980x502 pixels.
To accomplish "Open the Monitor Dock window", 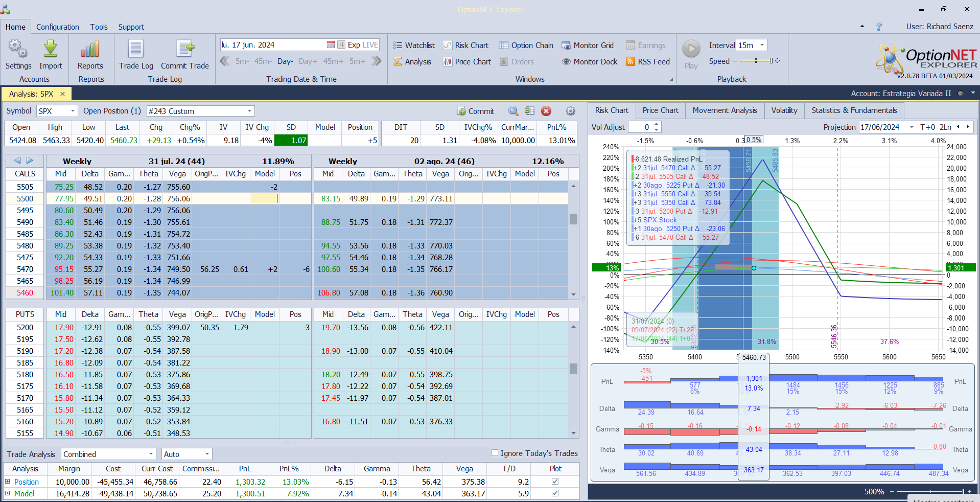I will (590, 62).
